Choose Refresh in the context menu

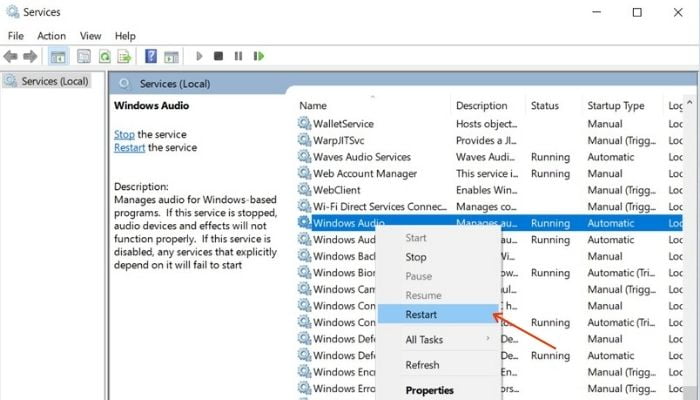pyautogui.click(x=438, y=365)
